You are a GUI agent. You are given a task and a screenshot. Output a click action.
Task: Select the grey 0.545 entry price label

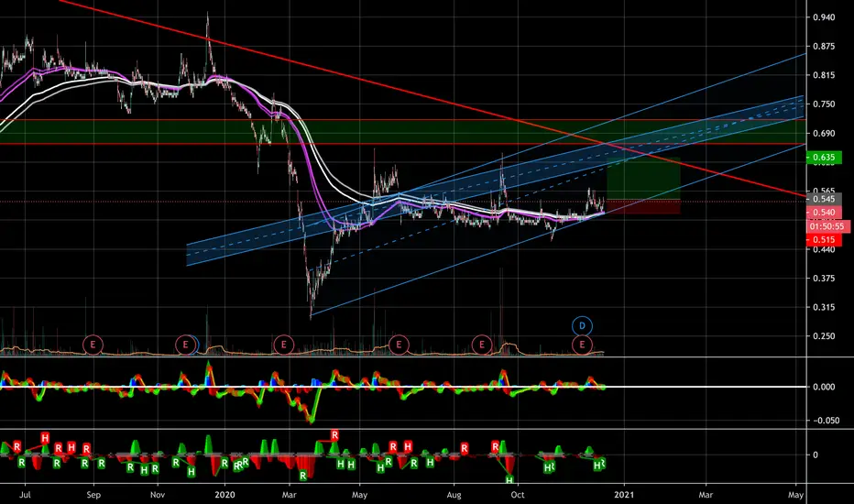click(x=824, y=199)
